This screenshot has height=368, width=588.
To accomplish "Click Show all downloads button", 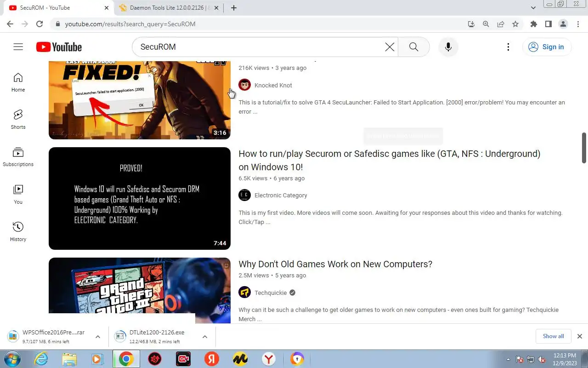I will point(553,336).
